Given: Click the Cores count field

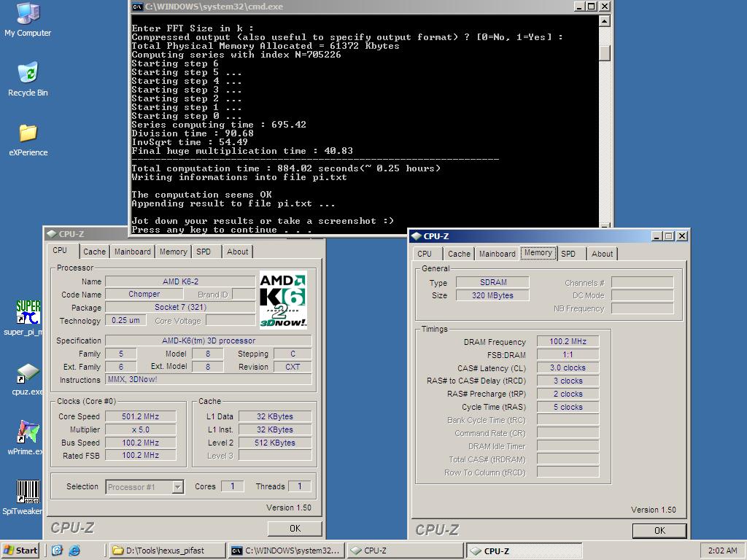Looking at the screenshot, I should (233, 486).
